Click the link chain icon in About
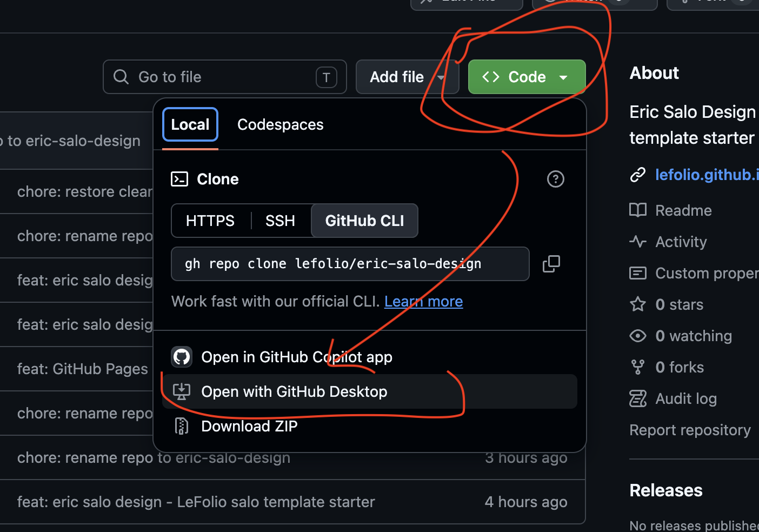Image resolution: width=759 pixels, height=532 pixels. tap(638, 175)
